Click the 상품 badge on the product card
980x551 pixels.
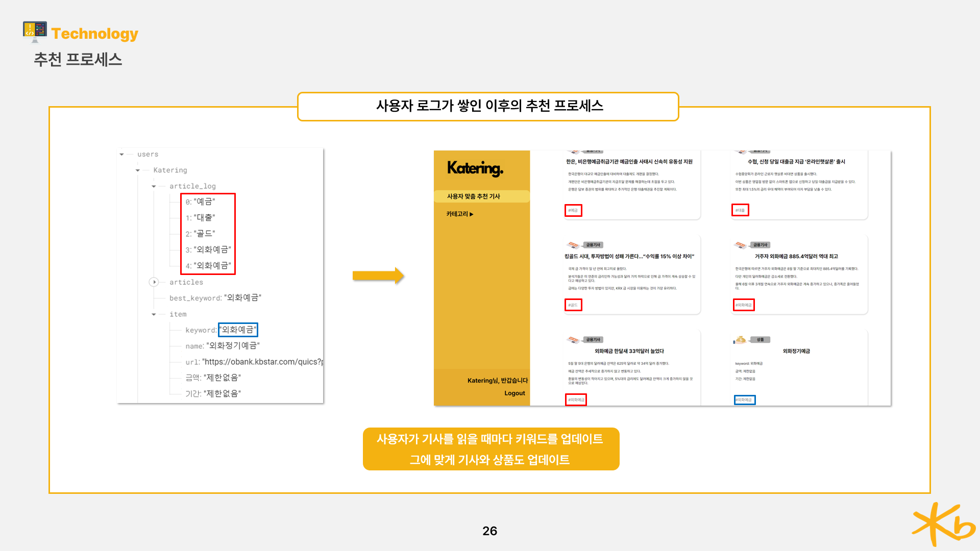tap(761, 340)
